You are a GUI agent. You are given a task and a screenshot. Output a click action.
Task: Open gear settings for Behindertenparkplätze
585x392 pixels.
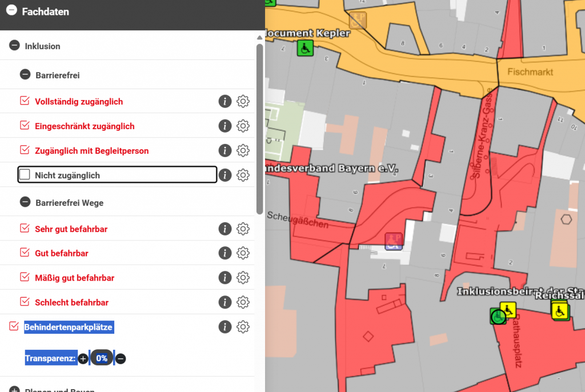(243, 327)
